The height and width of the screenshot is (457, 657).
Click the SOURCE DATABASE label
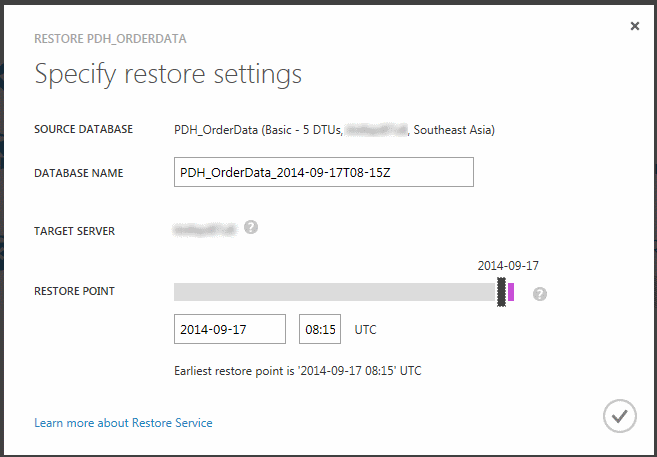click(83, 129)
